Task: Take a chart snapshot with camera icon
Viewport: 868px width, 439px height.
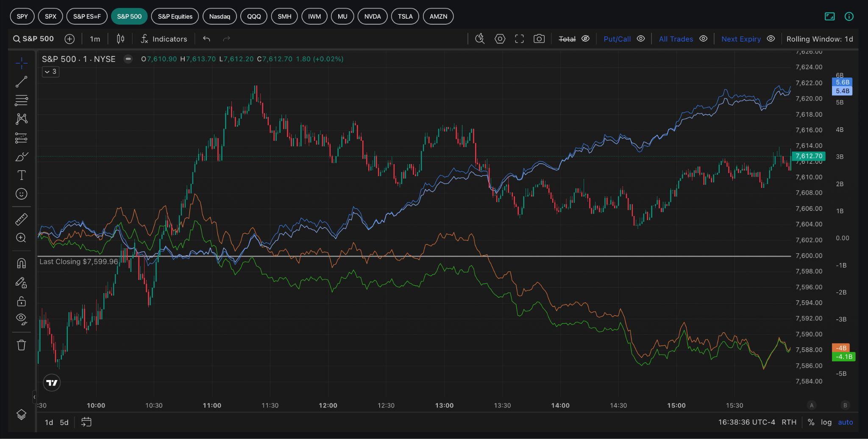Action: coord(539,39)
